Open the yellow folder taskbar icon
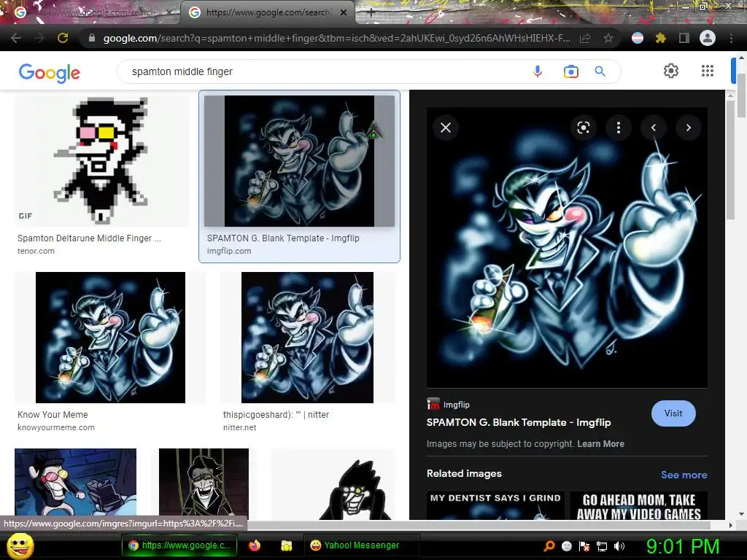Screen dimensions: 747x560 pyautogui.click(x=286, y=545)
